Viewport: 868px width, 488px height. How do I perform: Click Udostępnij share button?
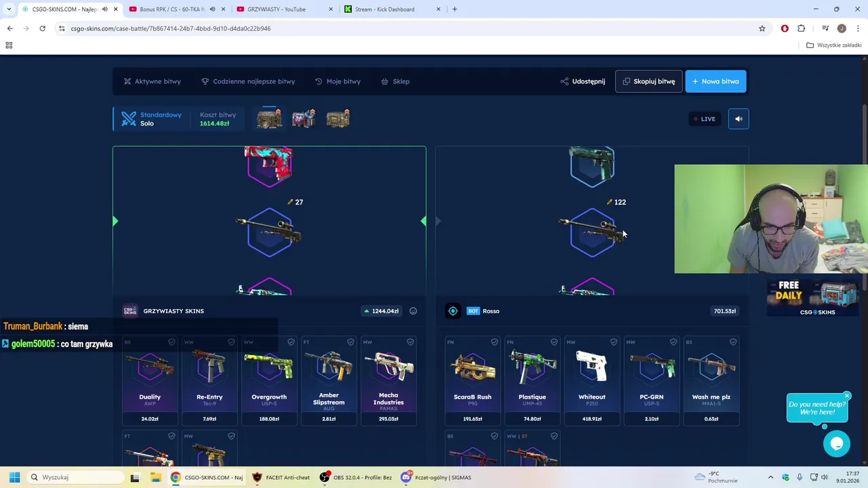(x=583, y=81)
